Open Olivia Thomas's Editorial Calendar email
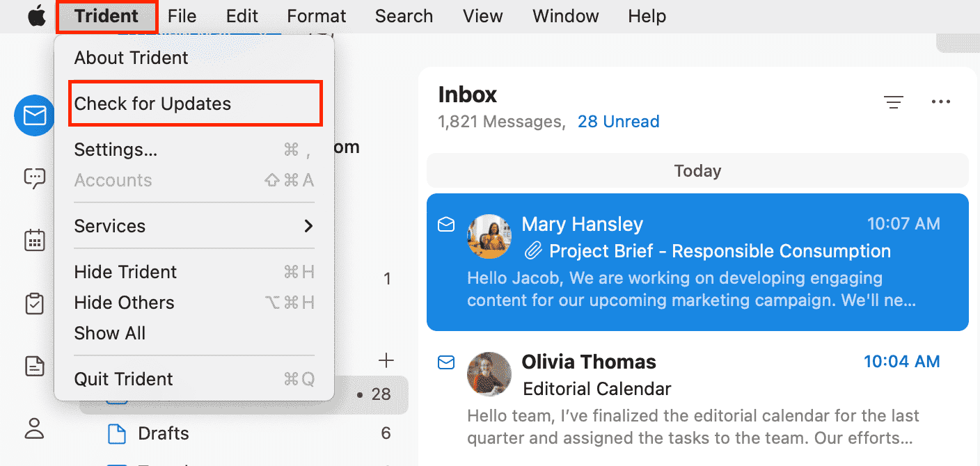Screen dimensions: 980x466 click(697, 400)
